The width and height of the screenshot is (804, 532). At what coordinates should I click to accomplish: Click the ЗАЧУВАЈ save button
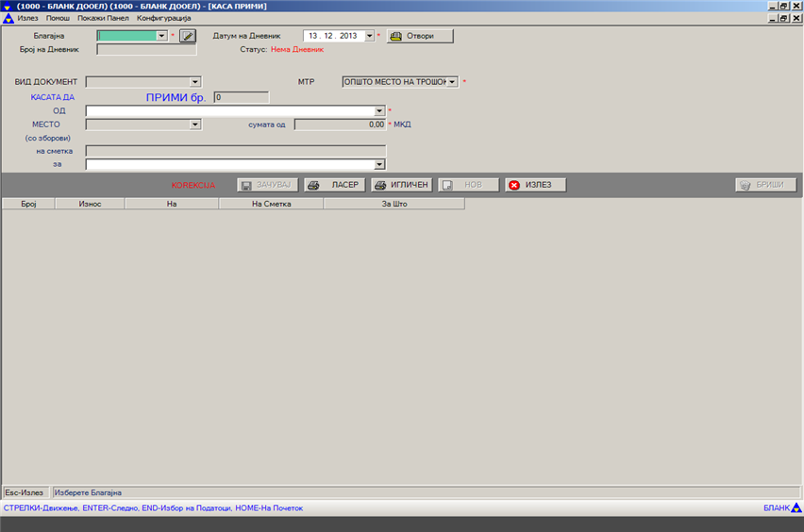pos(268,185)
